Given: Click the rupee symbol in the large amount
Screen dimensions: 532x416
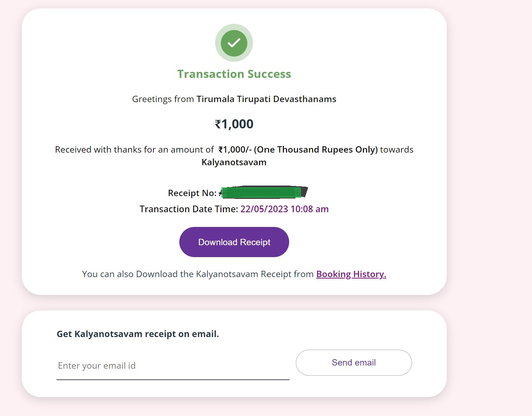Looking at the screenshot, I should pos(218,124).
